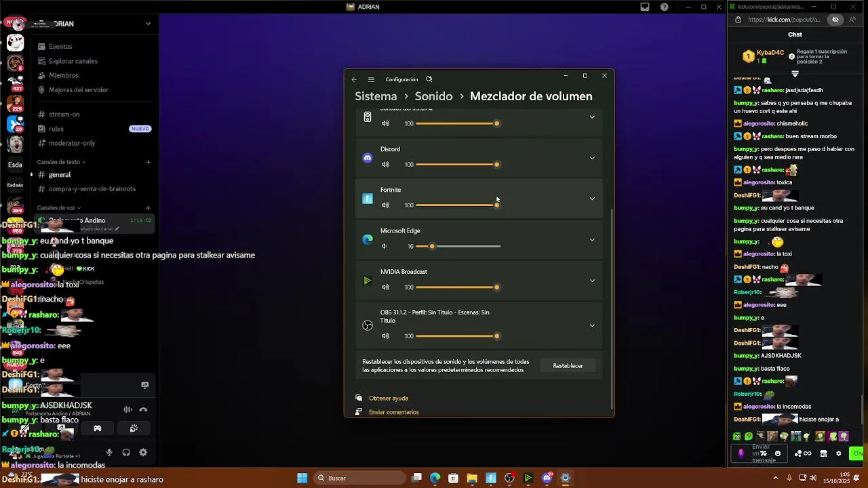The width and height of the screenshot is (868, 488).
Task: Set the Discord volume slider
Action: (x=458, y=165)
